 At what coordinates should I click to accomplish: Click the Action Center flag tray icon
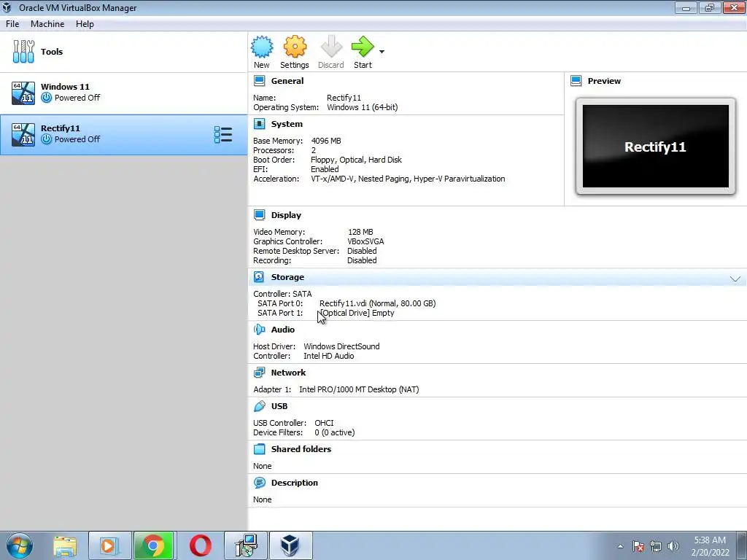(638, 546)
